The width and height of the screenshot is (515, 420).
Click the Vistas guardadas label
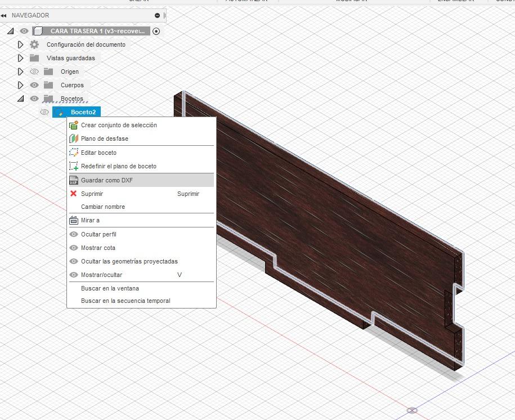[70, 58]
